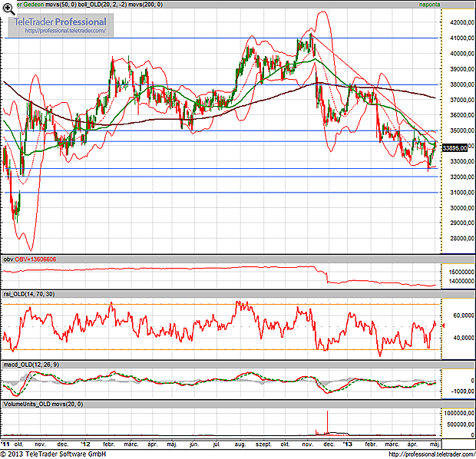Click the -1000,00 MACD axis label
This screenshot has width=476, height=459.
coord(463,391)
